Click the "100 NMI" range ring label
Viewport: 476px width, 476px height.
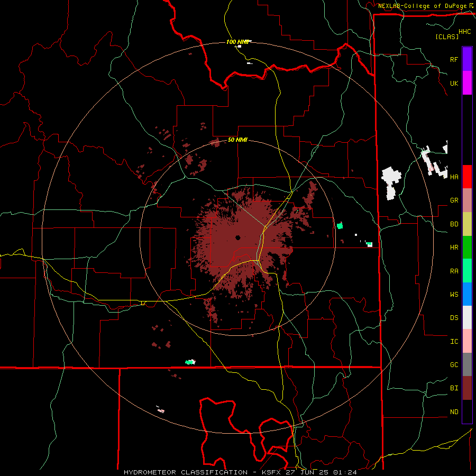point(237,42)
